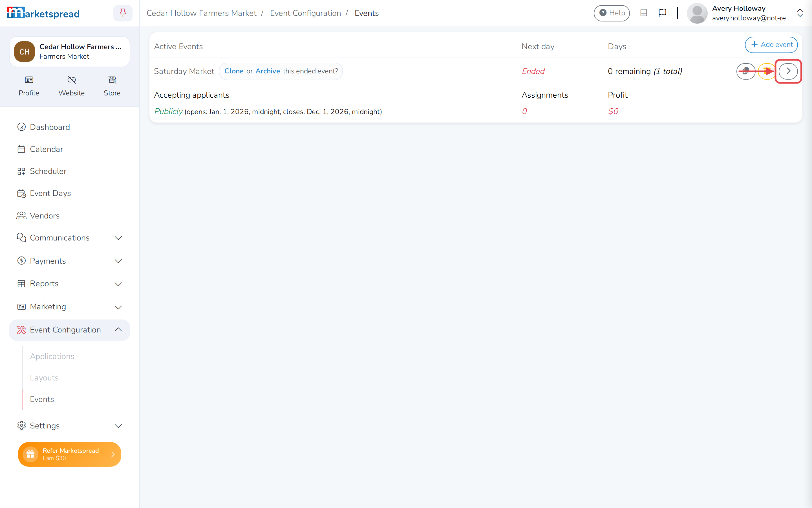Expand the Settings section

coord(69,426)
